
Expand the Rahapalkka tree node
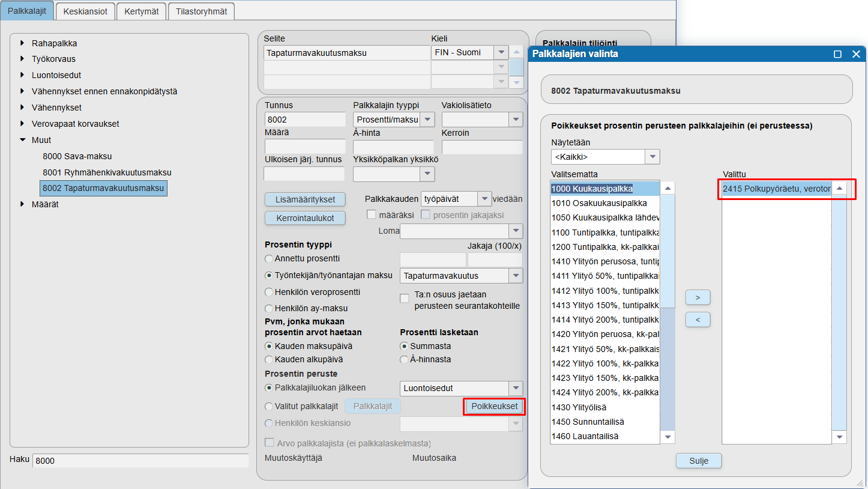(x=22, y=43)
